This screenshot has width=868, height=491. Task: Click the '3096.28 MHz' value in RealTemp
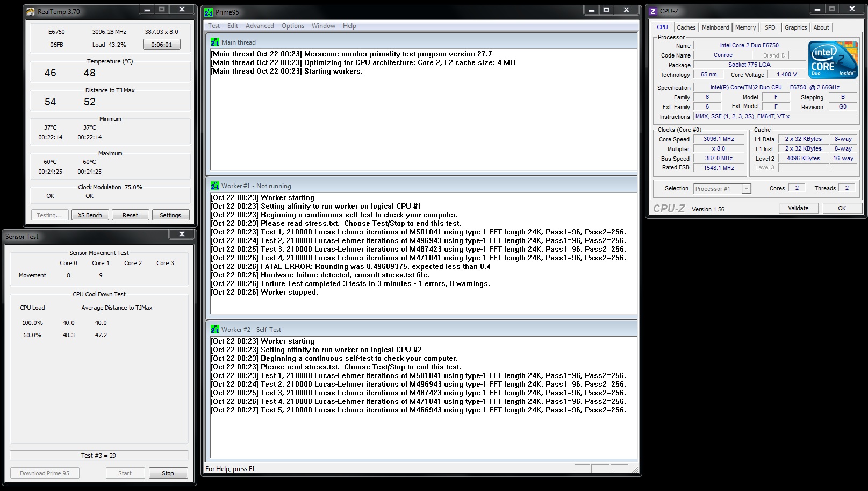tap(109, 32)
